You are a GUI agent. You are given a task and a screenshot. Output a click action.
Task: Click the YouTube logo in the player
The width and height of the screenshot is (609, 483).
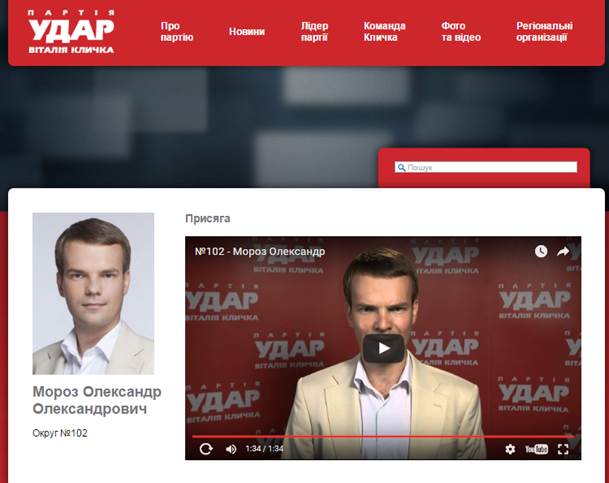[536, 449]
